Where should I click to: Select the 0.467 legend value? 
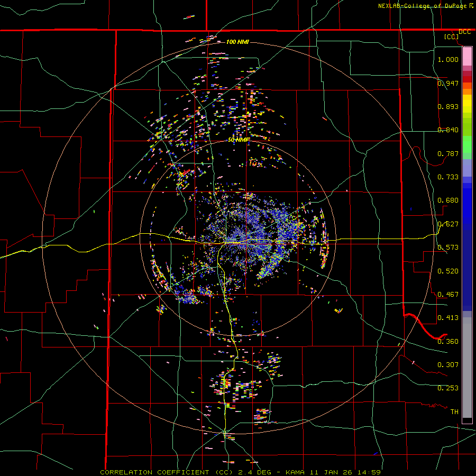pyautogui.click(x=448, y=294)
